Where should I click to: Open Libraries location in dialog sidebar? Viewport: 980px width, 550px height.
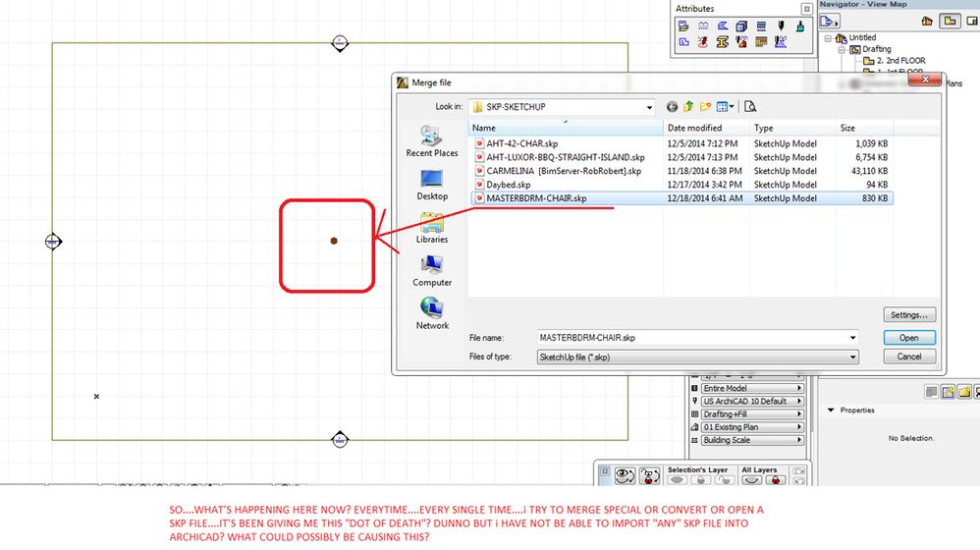[432, 228]
